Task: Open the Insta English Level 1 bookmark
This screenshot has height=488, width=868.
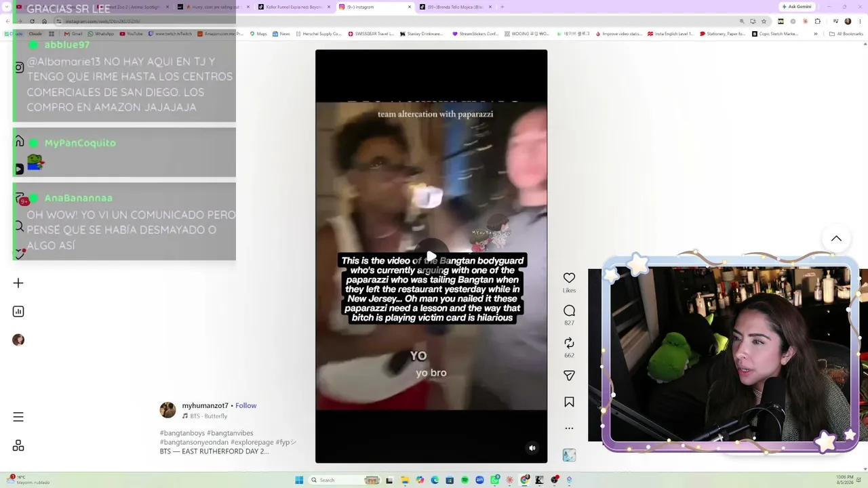Action: click(671, 34)
